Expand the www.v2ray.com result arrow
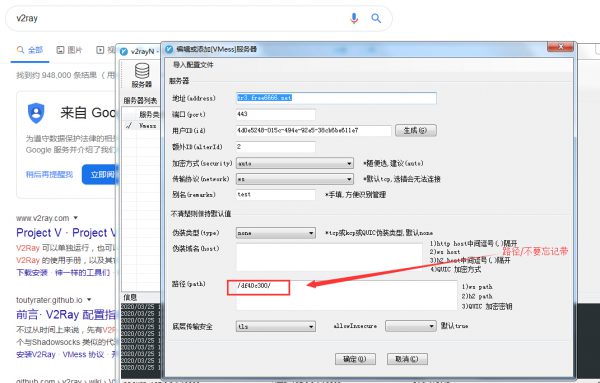The width and height of the screenshot is (600, 383). [x=76, y=218]
